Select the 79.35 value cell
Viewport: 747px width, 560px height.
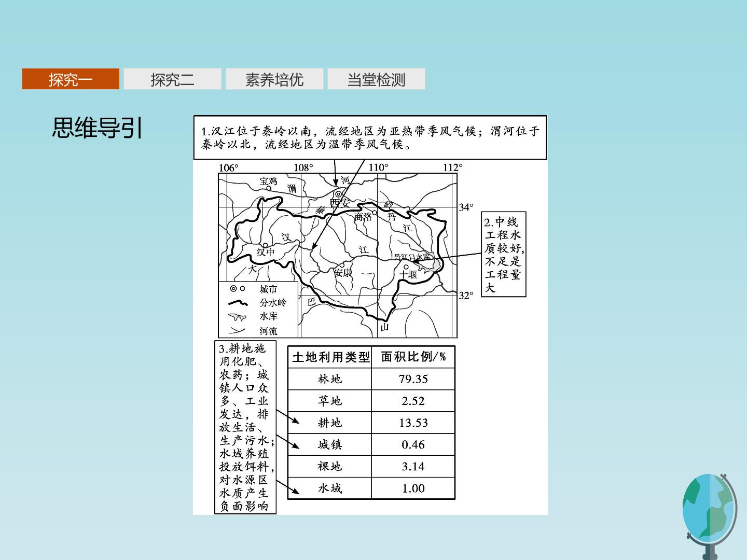coord(413,379)
